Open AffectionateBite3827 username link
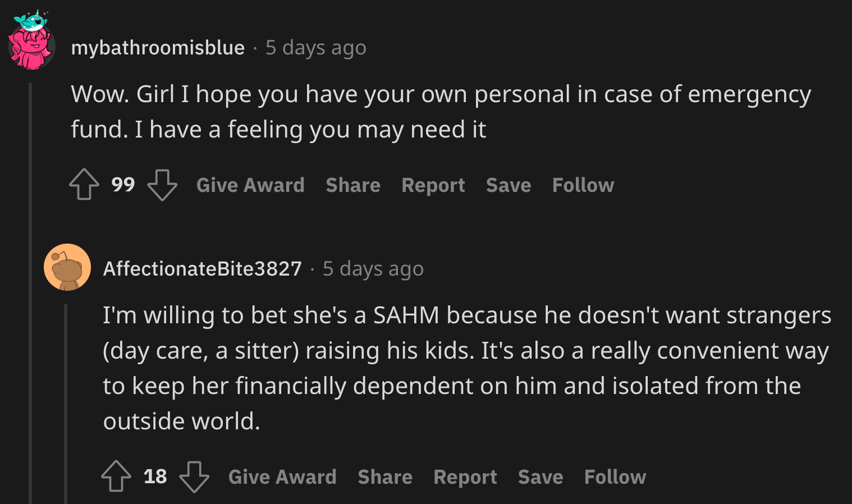 tap(203, 269)
